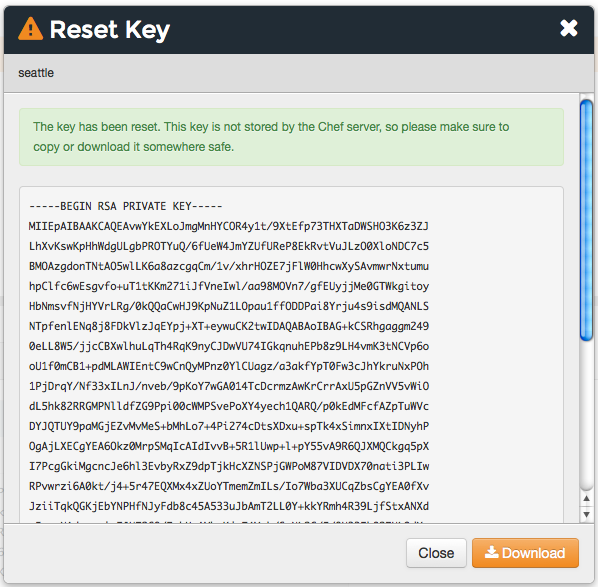Click the scroll up arrow

pyautogui.click(x=586, y=499)
